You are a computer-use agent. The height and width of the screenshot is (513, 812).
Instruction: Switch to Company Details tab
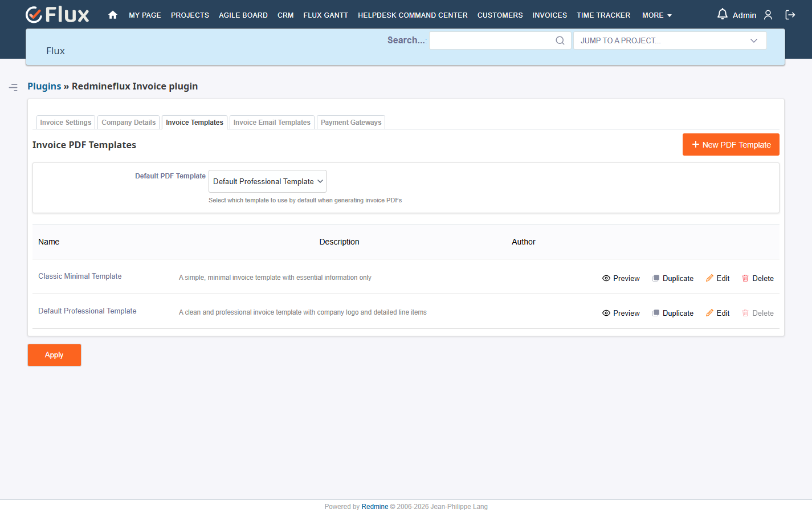(x=128, y=123)
